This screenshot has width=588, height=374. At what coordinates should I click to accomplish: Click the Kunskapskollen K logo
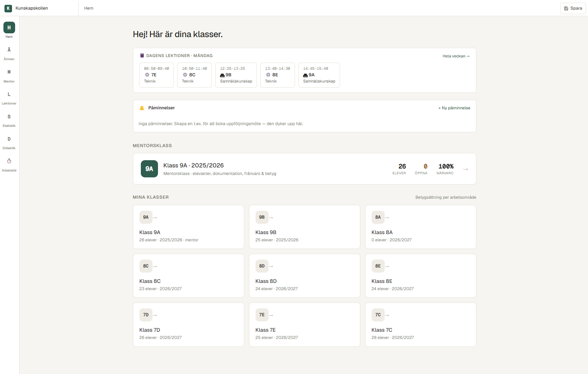tap(8, 8)
